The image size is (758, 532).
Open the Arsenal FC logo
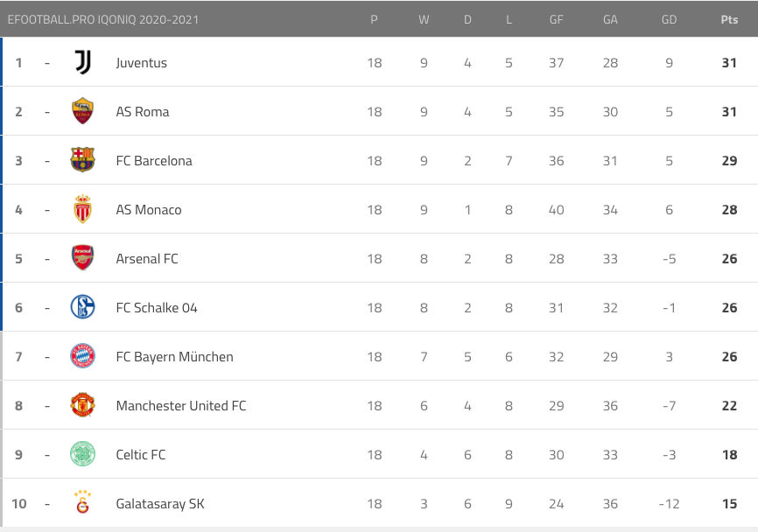(82, 258)
